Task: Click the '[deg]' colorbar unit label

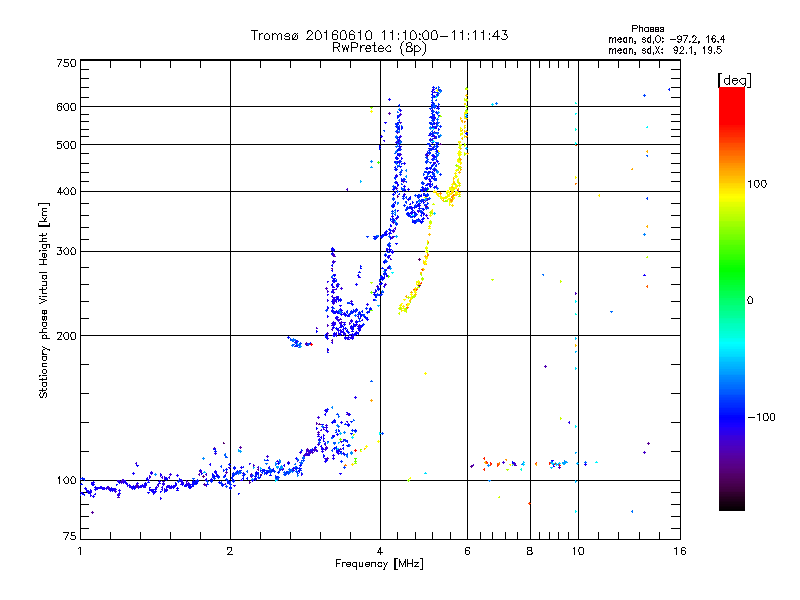Action: pyautogui.click(x=734, y=80)
